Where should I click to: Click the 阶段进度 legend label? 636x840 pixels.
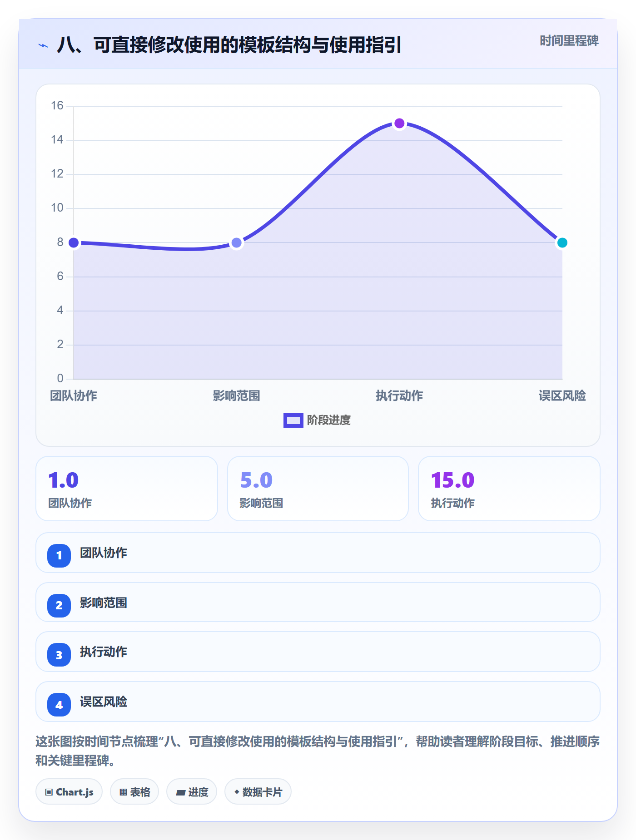coord(329,420)
